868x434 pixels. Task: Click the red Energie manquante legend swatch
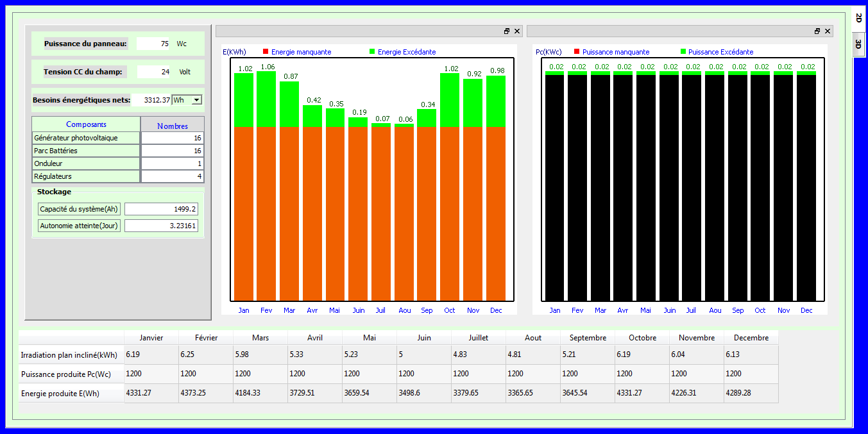tap(266, 51)
